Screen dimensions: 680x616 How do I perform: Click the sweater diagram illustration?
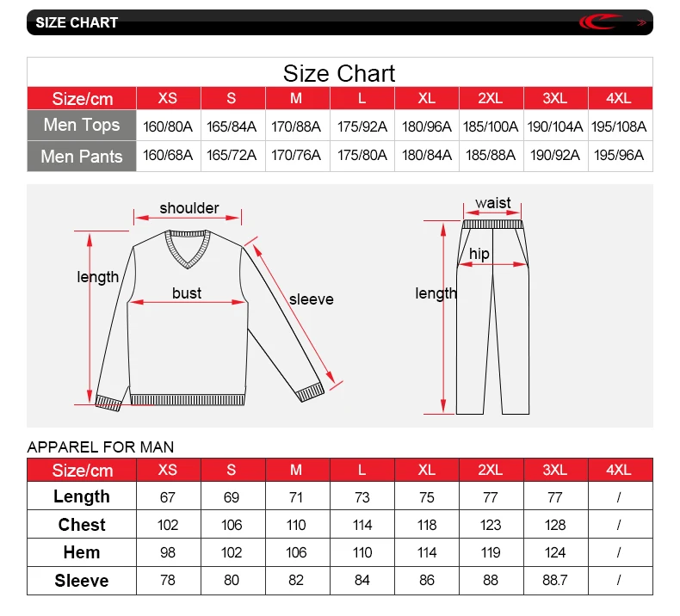point(210,320)
